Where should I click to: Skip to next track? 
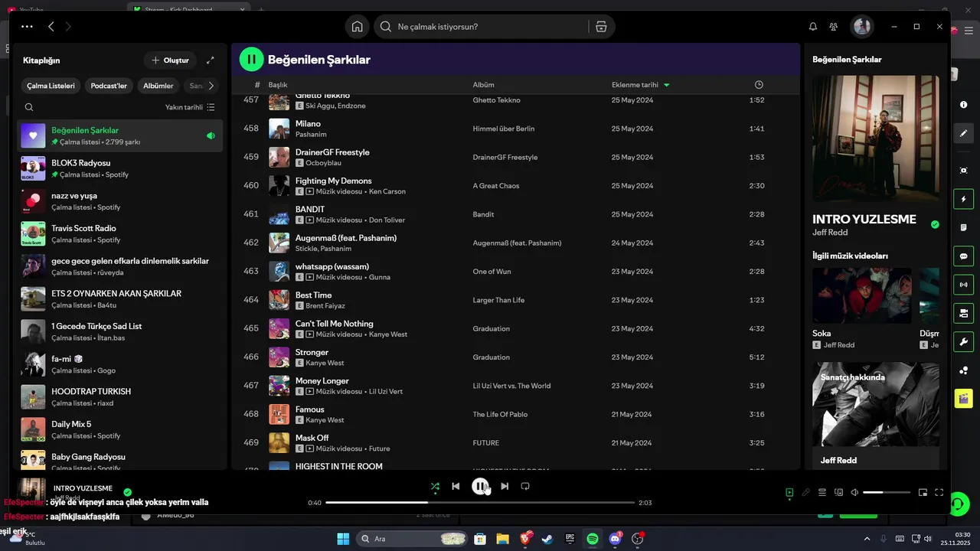pyautogui.click(x=505, y=486)
